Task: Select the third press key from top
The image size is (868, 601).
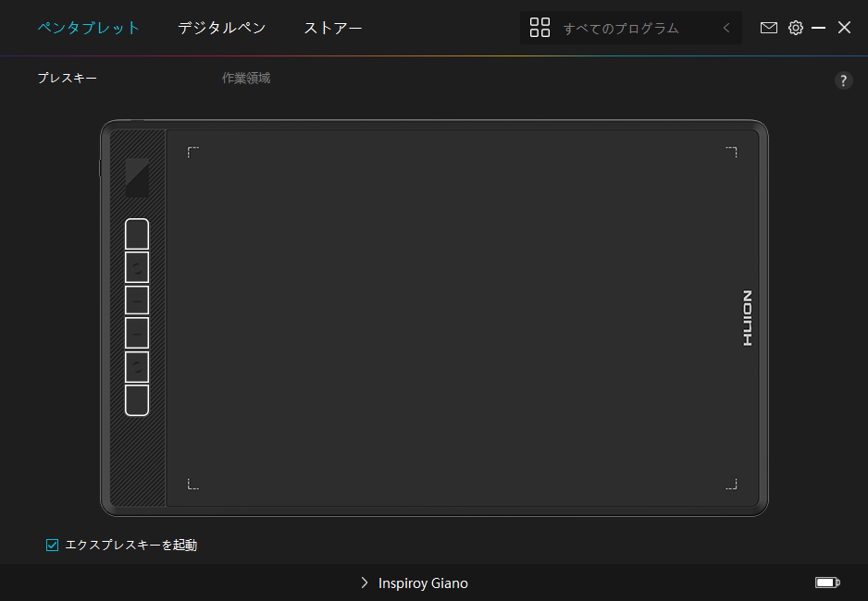Action: point(137,300)
